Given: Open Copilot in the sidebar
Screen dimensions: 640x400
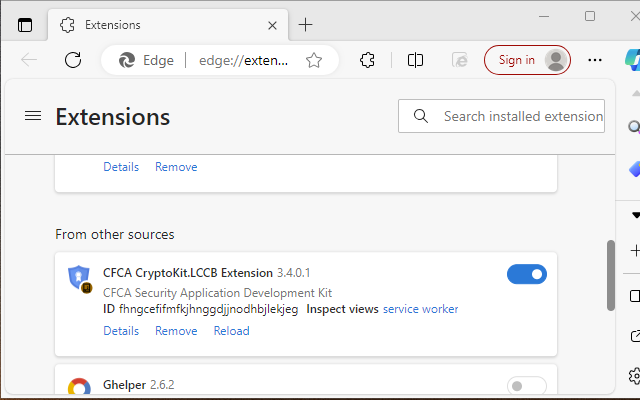Looking at the screenshot, I should [630, 60].
